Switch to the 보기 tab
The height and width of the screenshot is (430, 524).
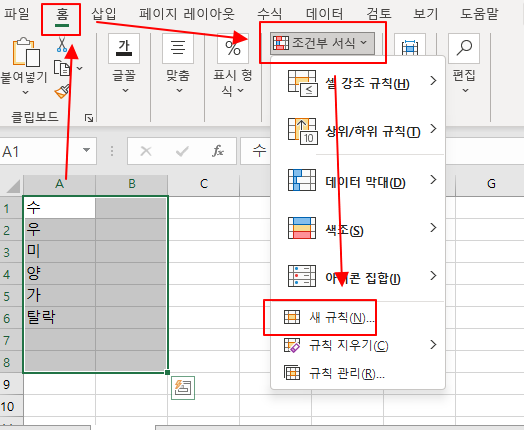pos(425,14)
